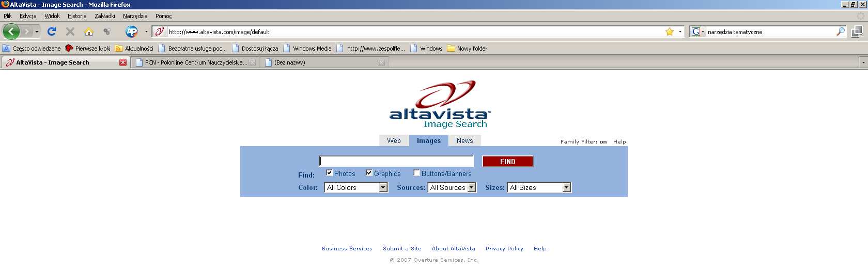Open the Widok menu

click(52, 16)
